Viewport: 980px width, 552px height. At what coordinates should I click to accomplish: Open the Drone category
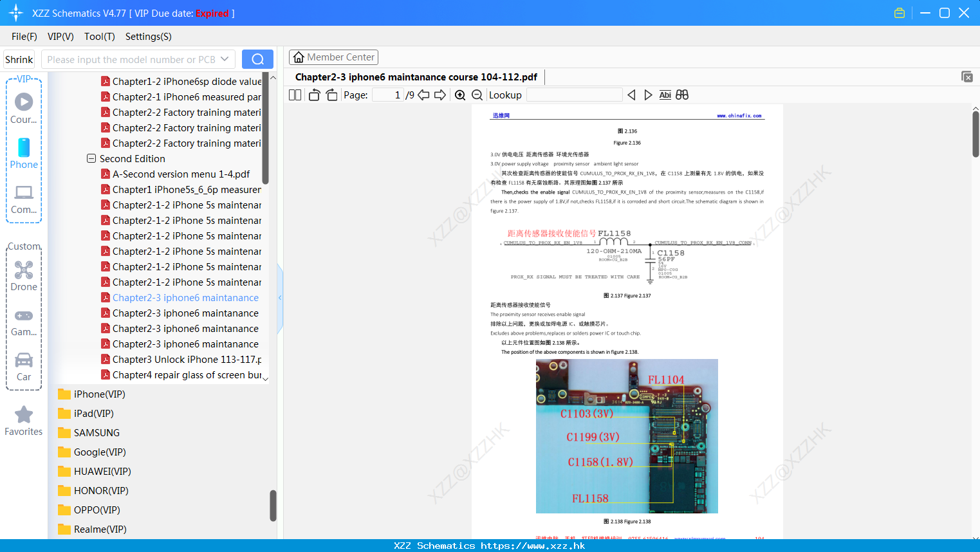coord(24,275)
